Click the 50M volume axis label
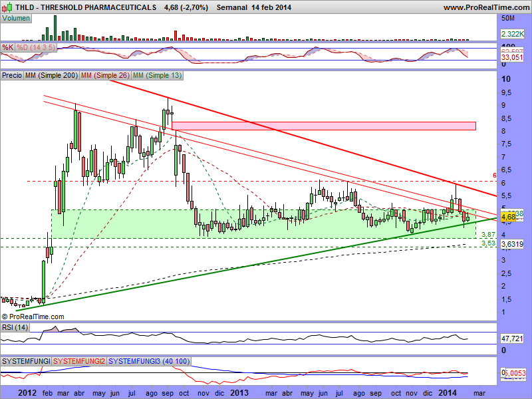This screenshot has width=532, height=399. 508,18
